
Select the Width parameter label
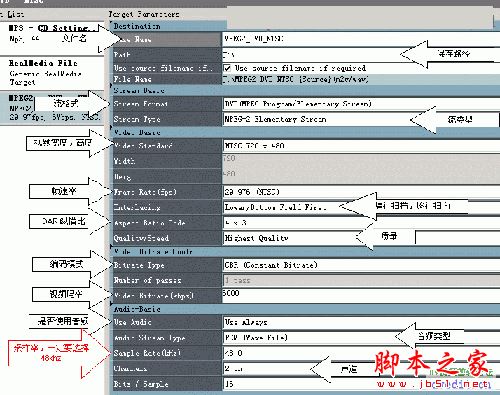167,161
